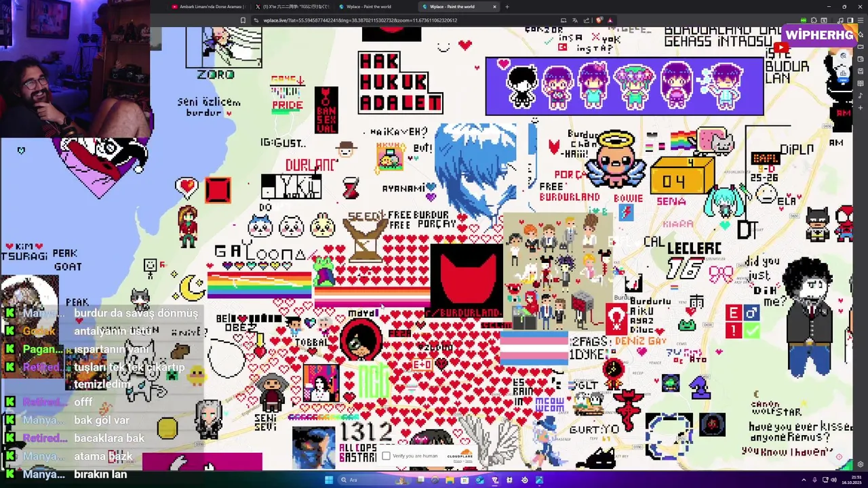
Task: Click the chat message "bacaklara bak"
Action: 109,439
